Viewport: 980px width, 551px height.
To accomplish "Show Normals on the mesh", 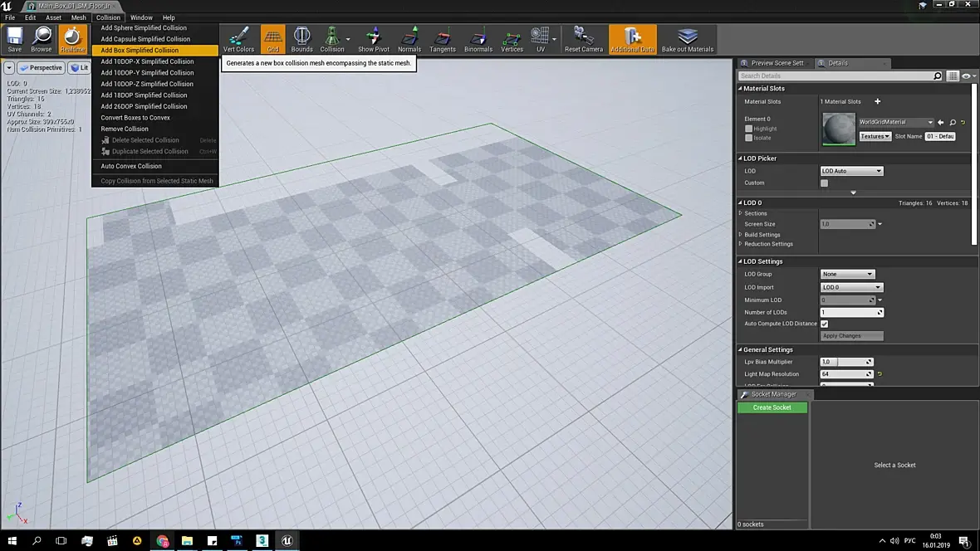I will point(409,38).
